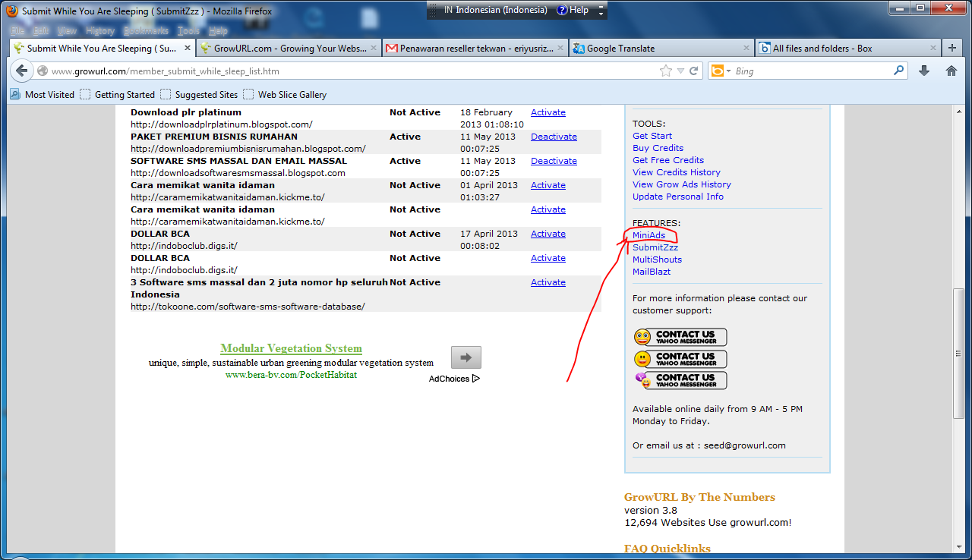Switch to the Google Translate tab
The image size is (972, 560).
click(661, 48)
